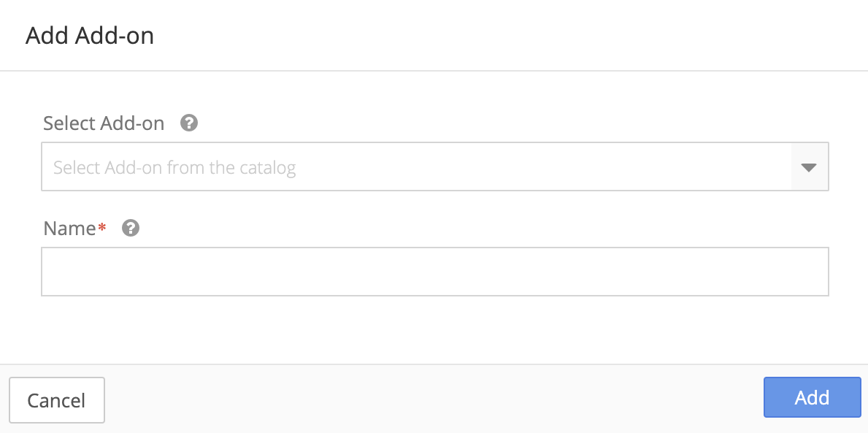The height and width of the screenshot is (433, 868).
Task: Click the 'Select Add-on' field label
Action: (x=104, y=123)
